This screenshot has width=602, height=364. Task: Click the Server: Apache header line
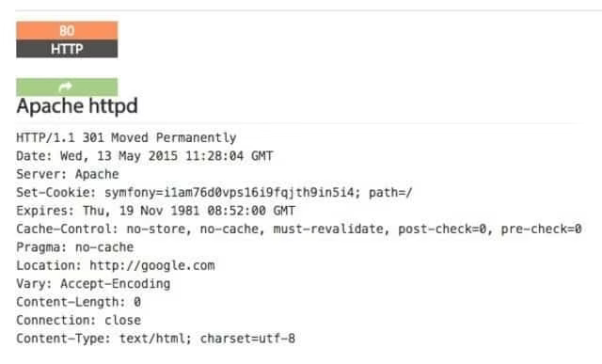point(68,174)
